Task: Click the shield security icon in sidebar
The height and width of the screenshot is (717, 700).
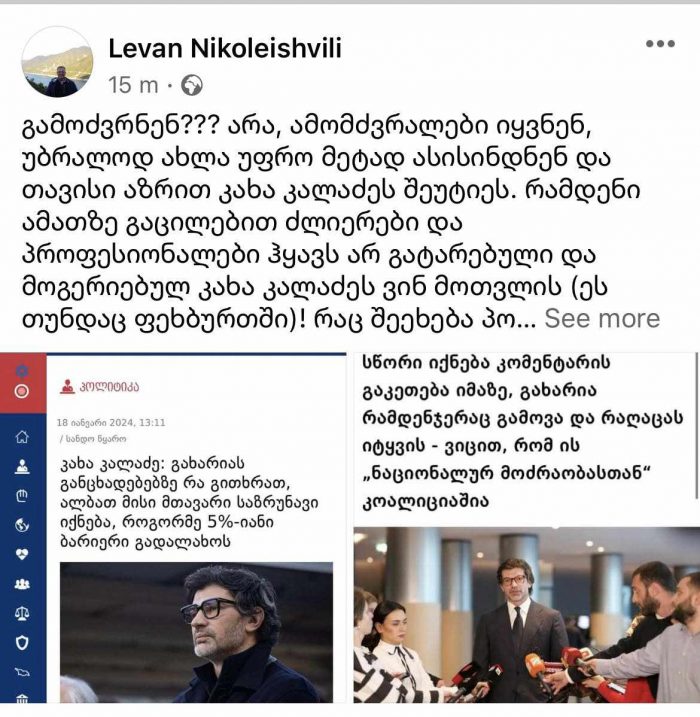Action: coord(22,643)
